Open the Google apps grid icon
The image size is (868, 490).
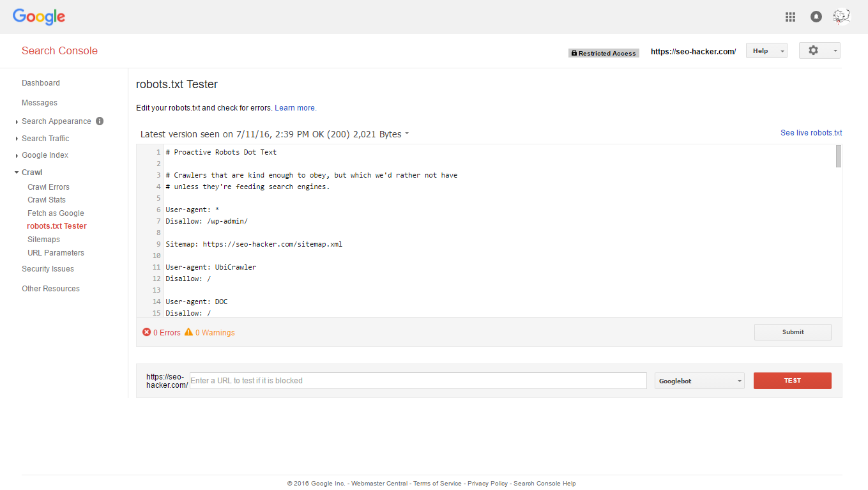click(x=790, y=17)
